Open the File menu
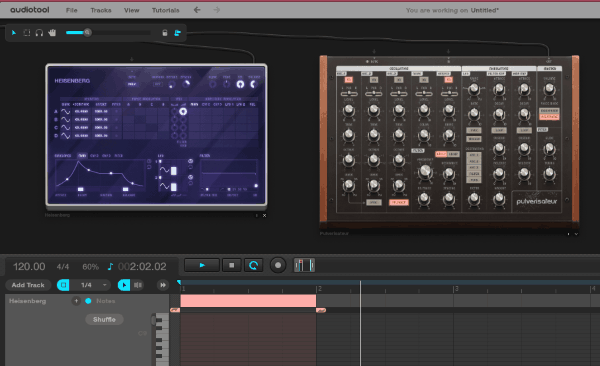 pos(72,10)
